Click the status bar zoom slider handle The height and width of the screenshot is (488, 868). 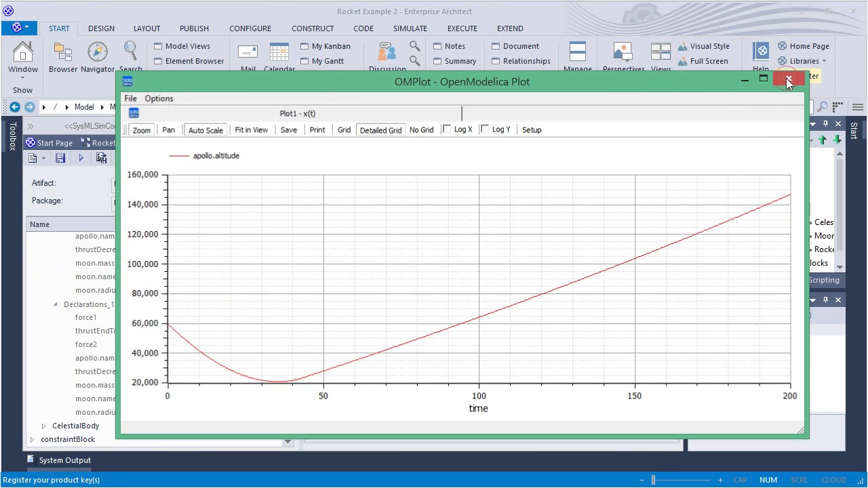[653, 480]
